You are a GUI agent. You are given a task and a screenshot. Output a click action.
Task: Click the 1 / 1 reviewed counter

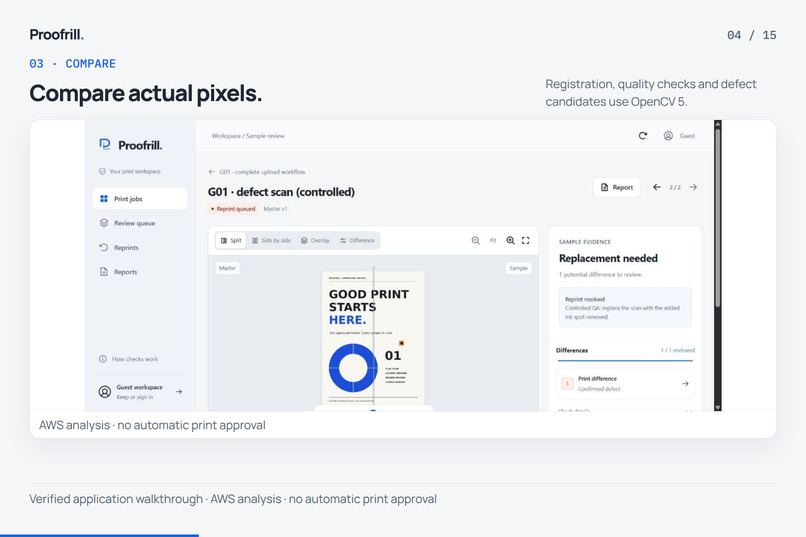677,350
